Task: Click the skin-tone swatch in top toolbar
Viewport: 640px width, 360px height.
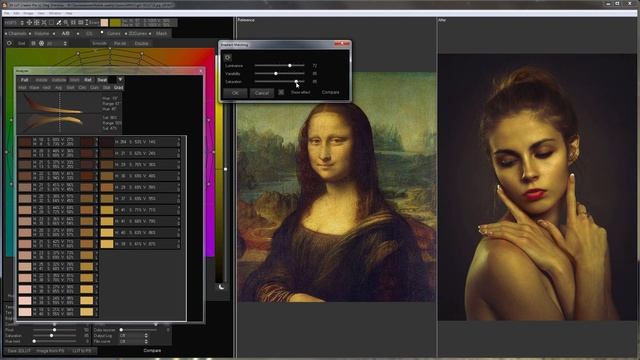Action: click(104, 23)
